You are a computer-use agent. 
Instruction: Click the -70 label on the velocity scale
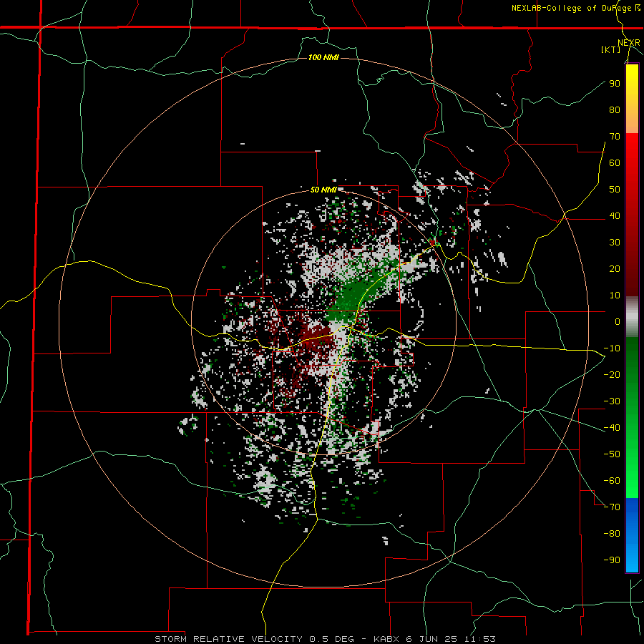click(x=612, y=507)
